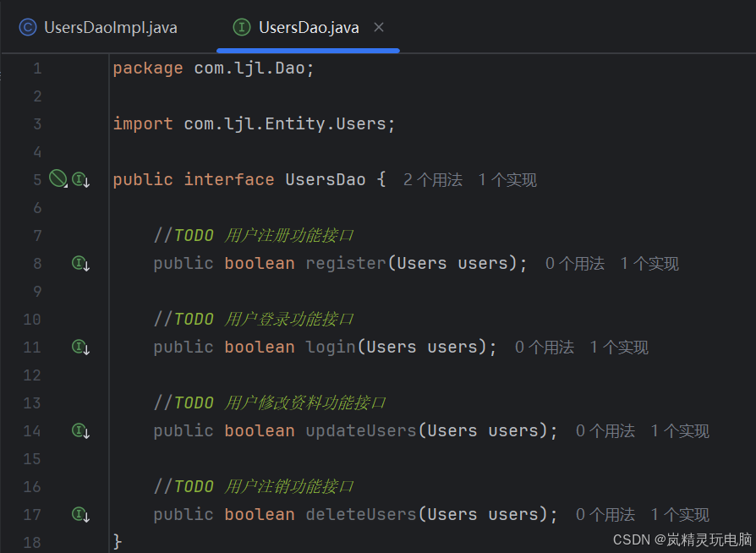This screenshot has height=553, width=756.
Task: Go to login implementation gutter icon line 11
Action: [80, 347]
